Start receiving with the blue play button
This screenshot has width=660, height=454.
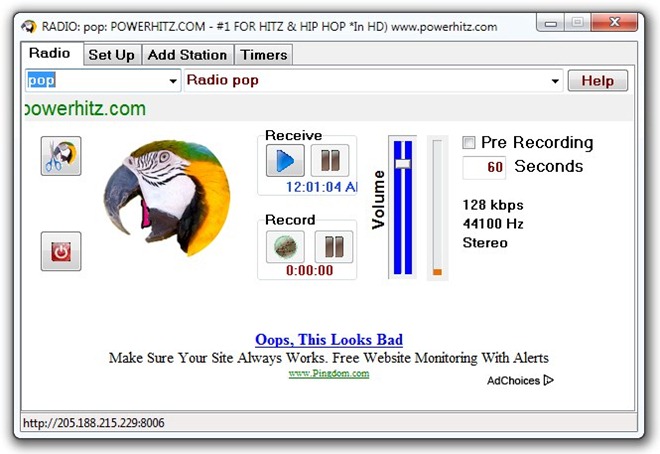[285, 160]
